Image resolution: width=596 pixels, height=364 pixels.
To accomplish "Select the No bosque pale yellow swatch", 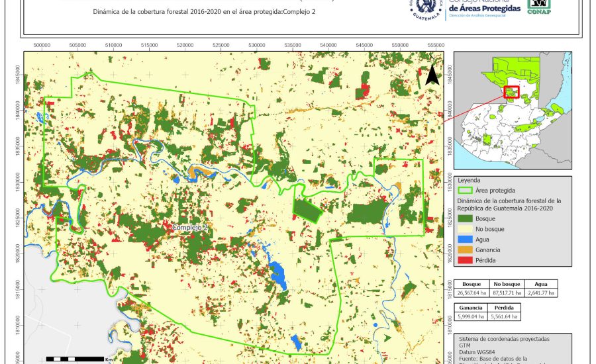I will coord(466,229).
